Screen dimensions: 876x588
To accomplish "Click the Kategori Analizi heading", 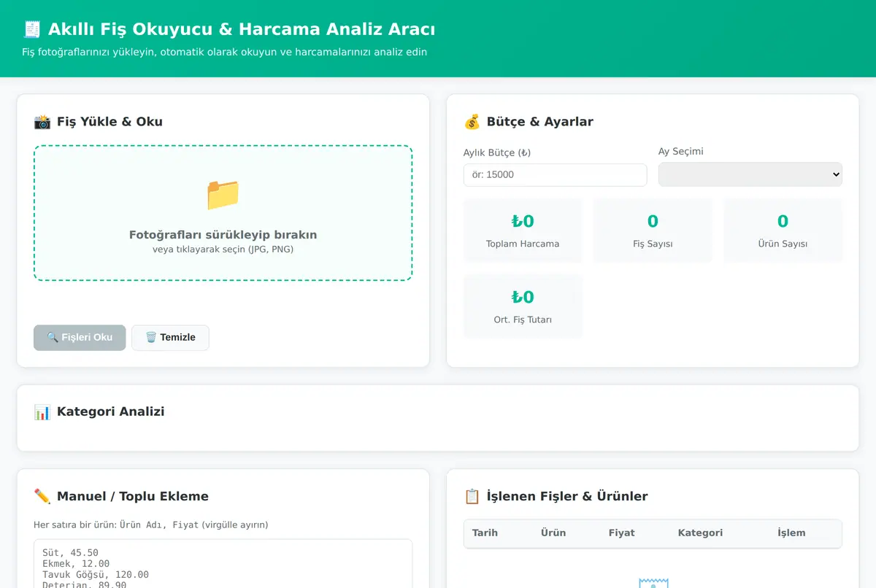I will [111, 411].
